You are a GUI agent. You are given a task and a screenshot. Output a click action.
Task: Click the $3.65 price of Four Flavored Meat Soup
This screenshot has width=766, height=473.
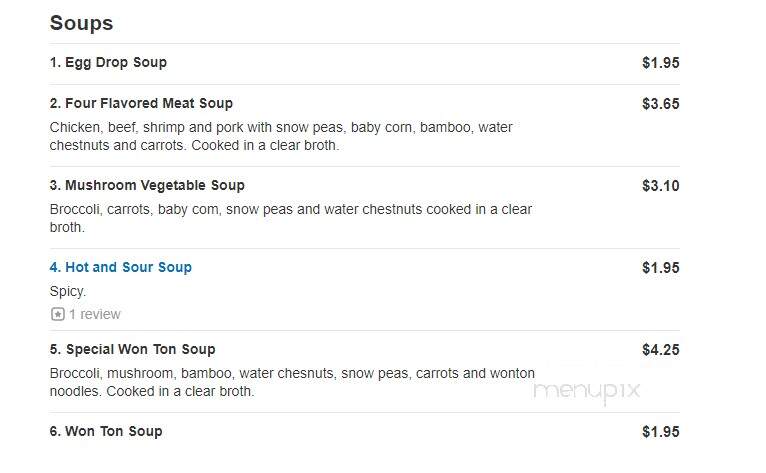tap(660, 104)
